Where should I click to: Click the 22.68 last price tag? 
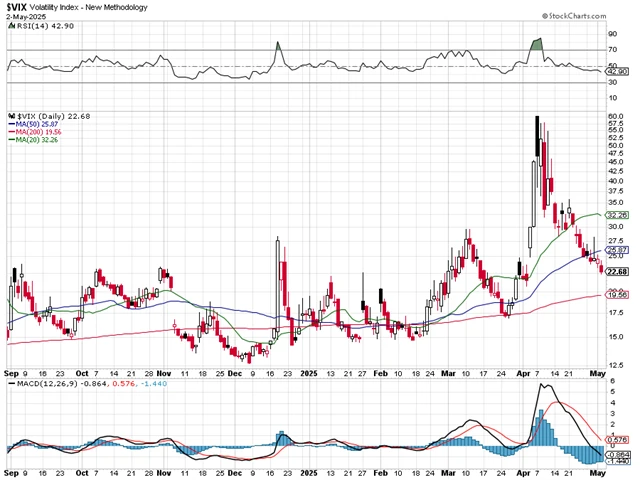pos(618,272)
